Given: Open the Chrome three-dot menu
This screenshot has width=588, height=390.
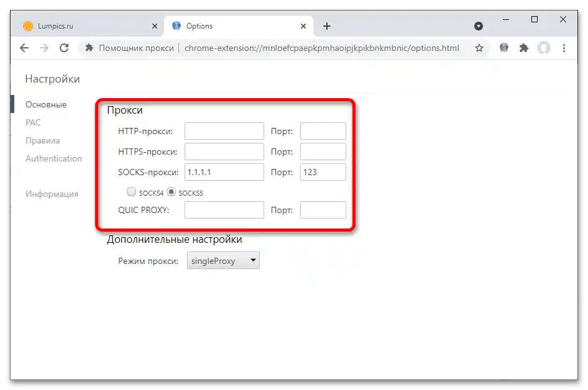Looking at the screenshot, I should (x=564, y=48).
